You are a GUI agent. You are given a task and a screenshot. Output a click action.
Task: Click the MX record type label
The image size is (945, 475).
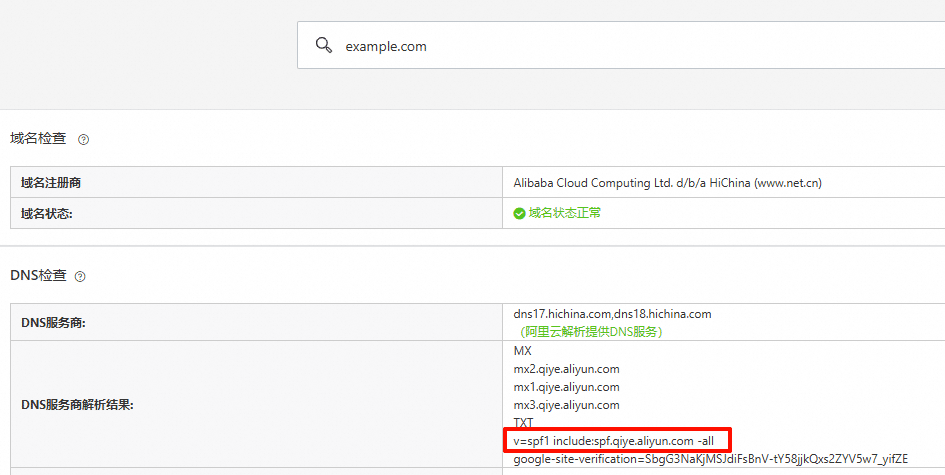pos(523,351)
